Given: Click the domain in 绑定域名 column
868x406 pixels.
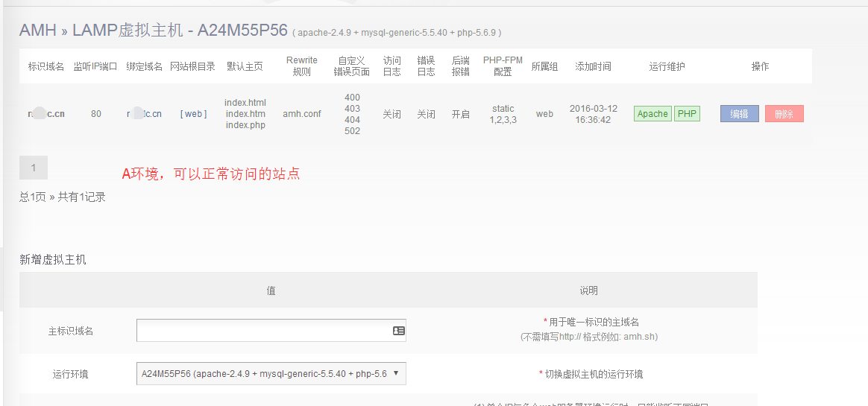Looking at the screenshot, I should [x=144, y=114].
